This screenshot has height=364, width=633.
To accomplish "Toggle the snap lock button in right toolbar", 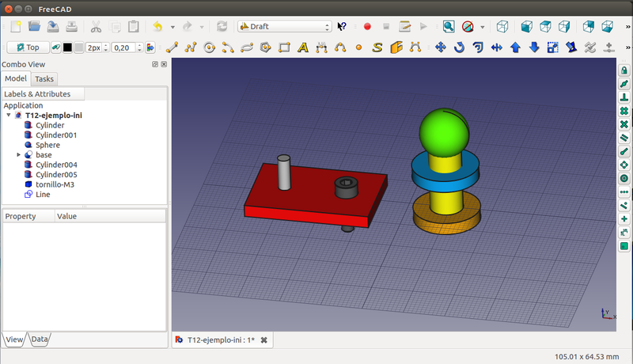I will point(624,70).
